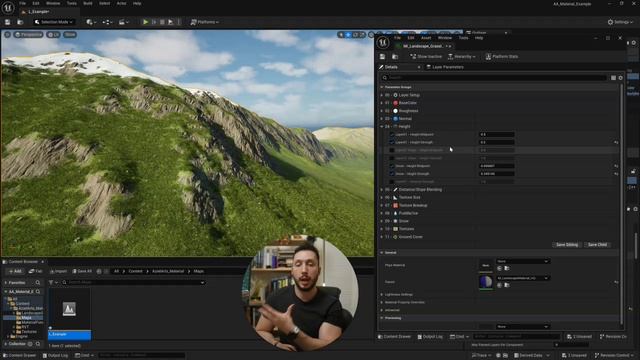Expand the Distance Slope Blending group

click(382, 190)
